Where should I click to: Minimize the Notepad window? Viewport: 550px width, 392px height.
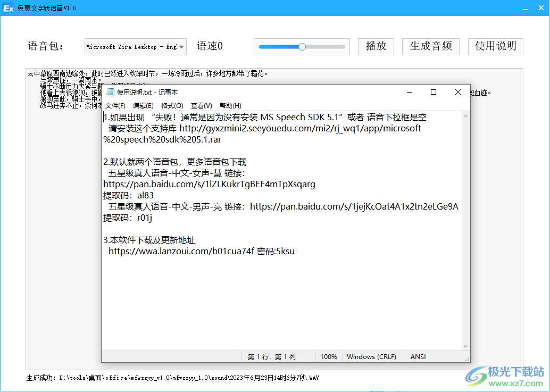410,92
